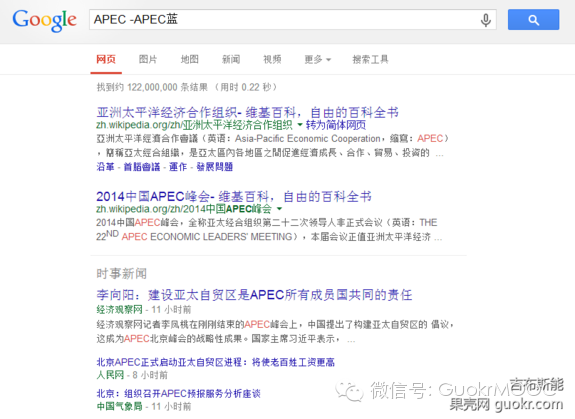Viewport: 575px width, 419px height.
Task: Select the 网页 tab
Action: coord(106,59)
